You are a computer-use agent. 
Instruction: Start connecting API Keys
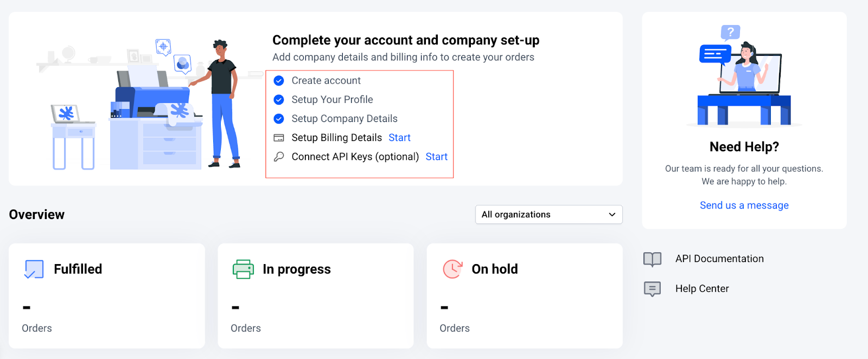coord(436,157)
